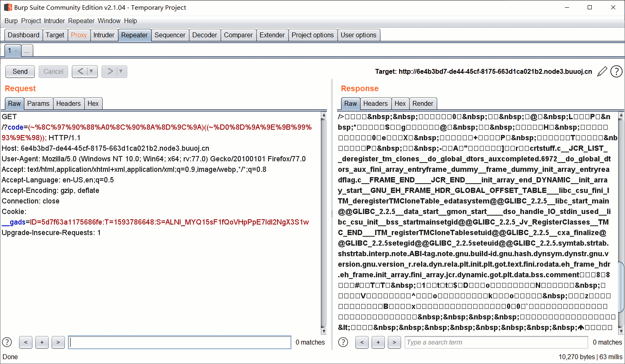Click the response search term field
This screenshot has height=364, width=625.
tap(496, 342)
